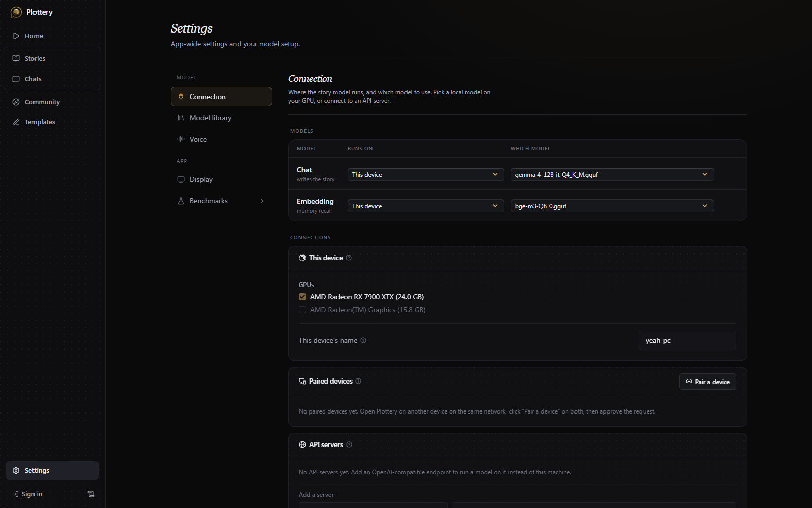Click the Stories book icon
This screenshot has height=508, width=812.
(16, 59)
